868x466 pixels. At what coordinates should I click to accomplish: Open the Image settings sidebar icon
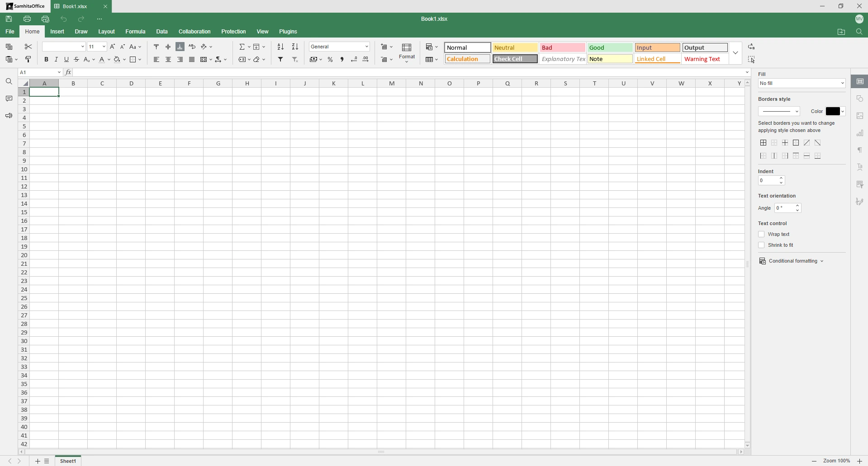coord(860,116)
